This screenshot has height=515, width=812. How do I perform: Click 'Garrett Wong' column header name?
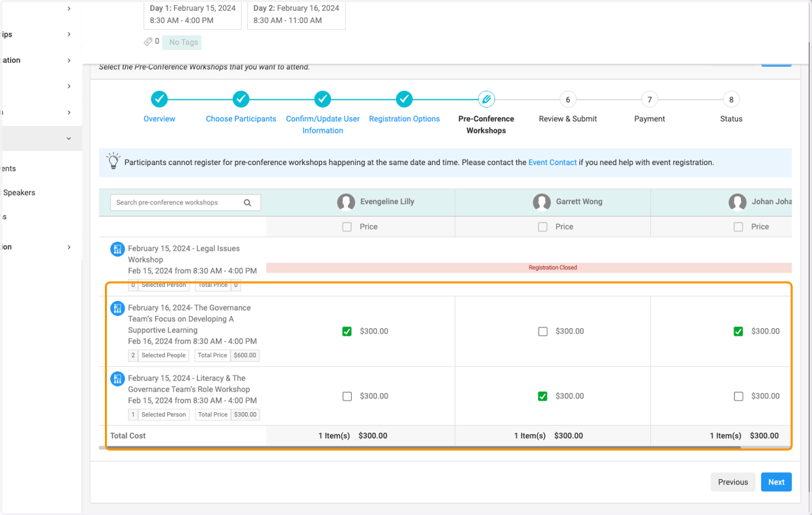579,202
